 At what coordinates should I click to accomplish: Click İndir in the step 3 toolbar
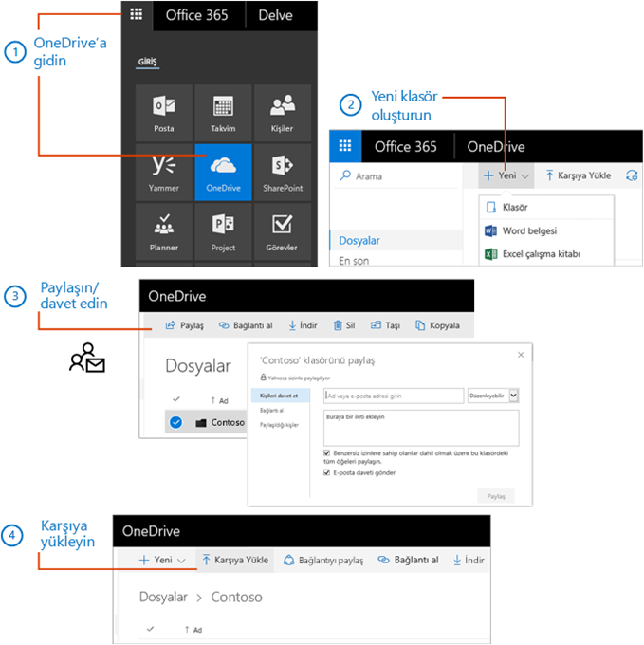303,325
